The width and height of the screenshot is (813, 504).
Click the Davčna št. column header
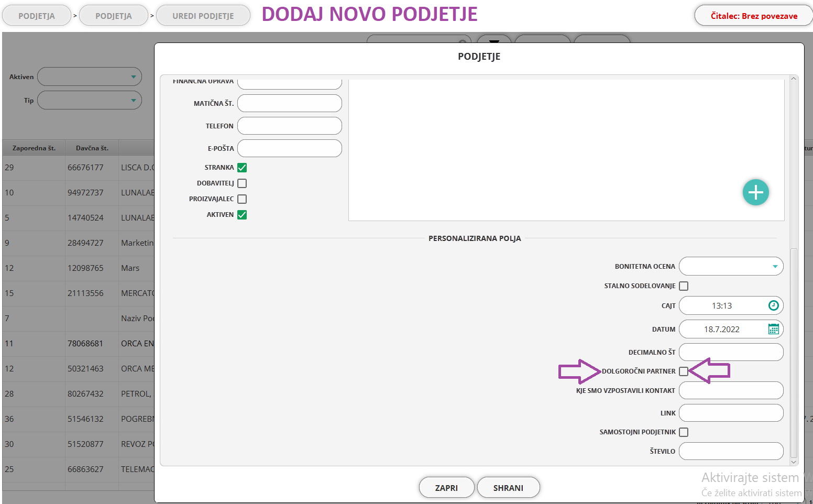(x=92, y=148)
